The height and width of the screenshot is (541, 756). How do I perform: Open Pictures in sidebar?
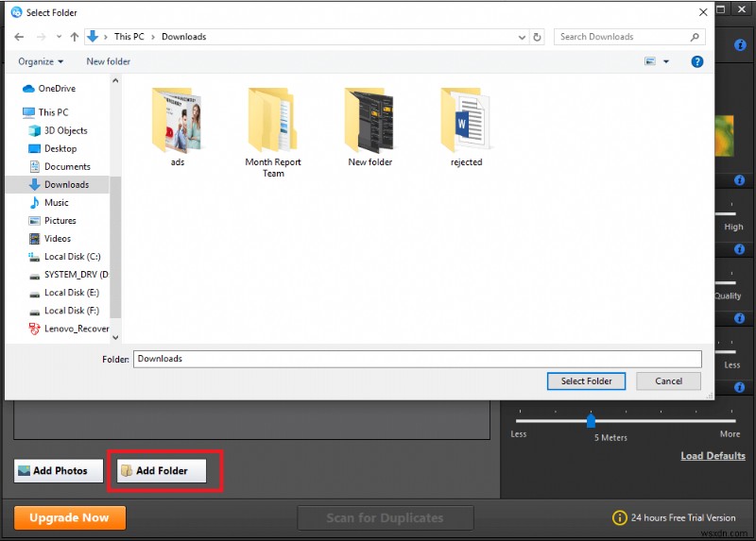click(60, 221)
